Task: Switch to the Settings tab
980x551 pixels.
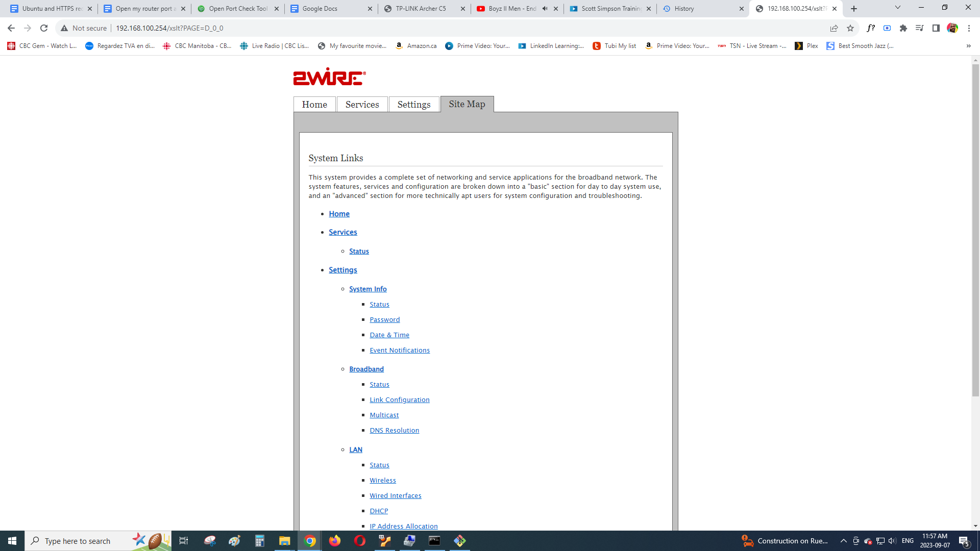Action: pos(413,105)
